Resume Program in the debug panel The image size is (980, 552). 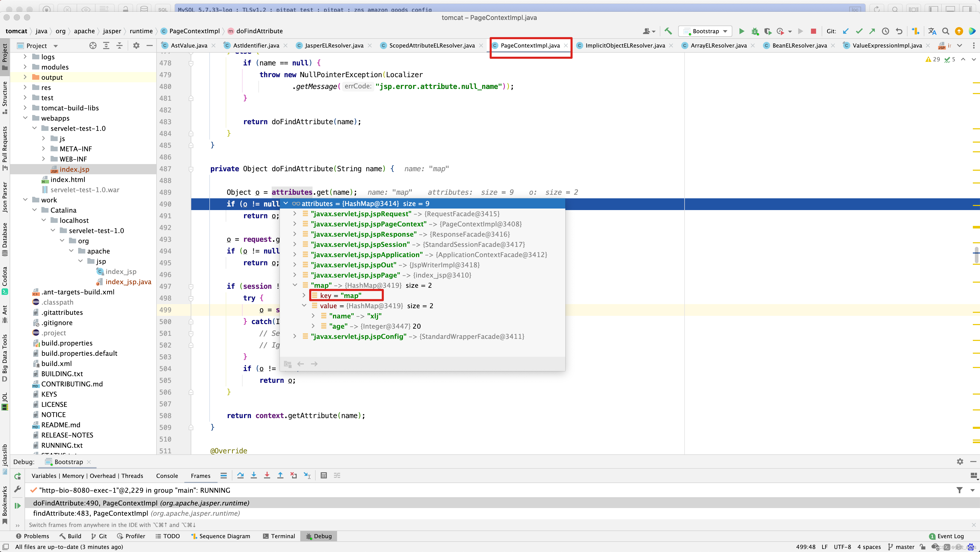(x=18, y=505)
